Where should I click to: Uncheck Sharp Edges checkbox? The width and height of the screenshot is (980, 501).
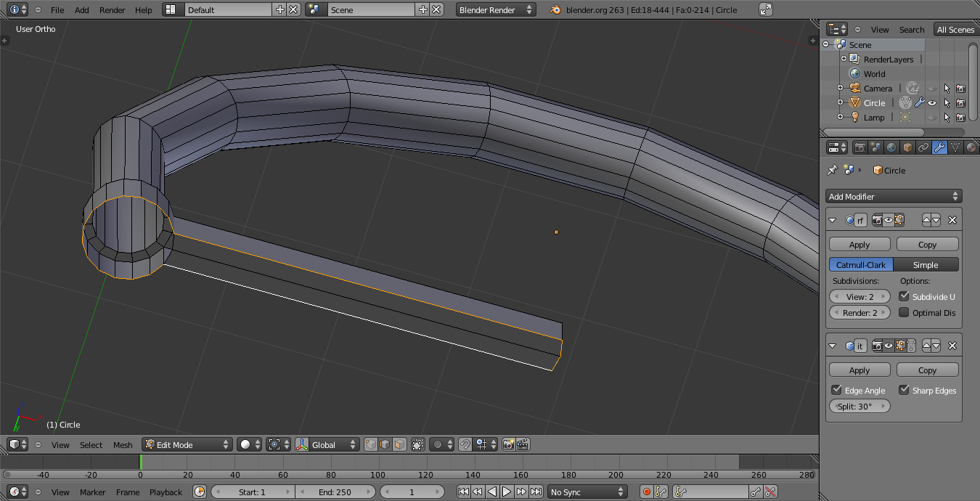point(904,390)
